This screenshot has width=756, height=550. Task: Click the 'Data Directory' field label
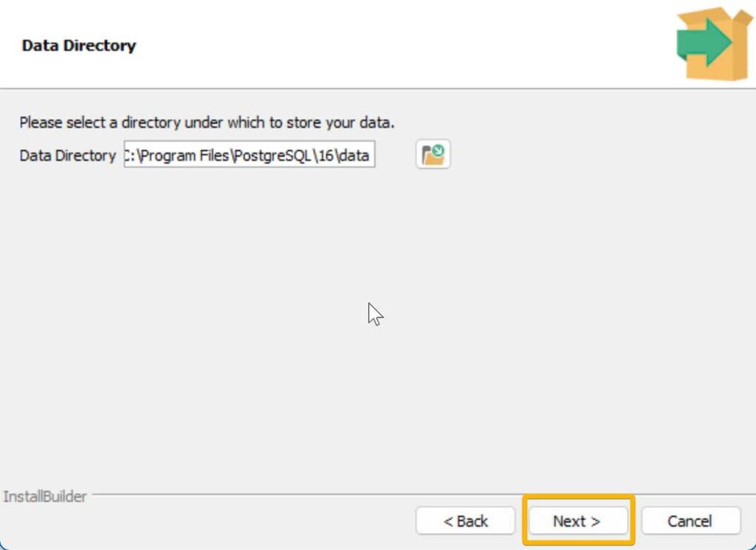click(67, 156)
